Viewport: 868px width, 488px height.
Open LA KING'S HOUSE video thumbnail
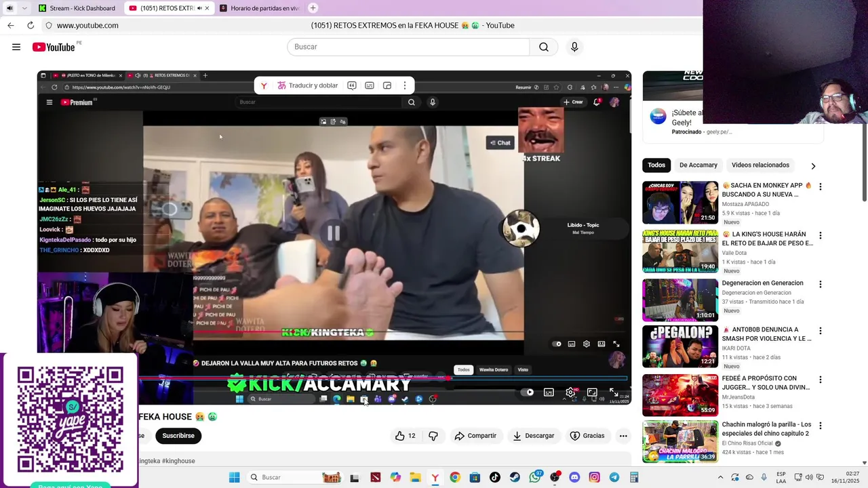pyautogui.click(x=680, y=251)
